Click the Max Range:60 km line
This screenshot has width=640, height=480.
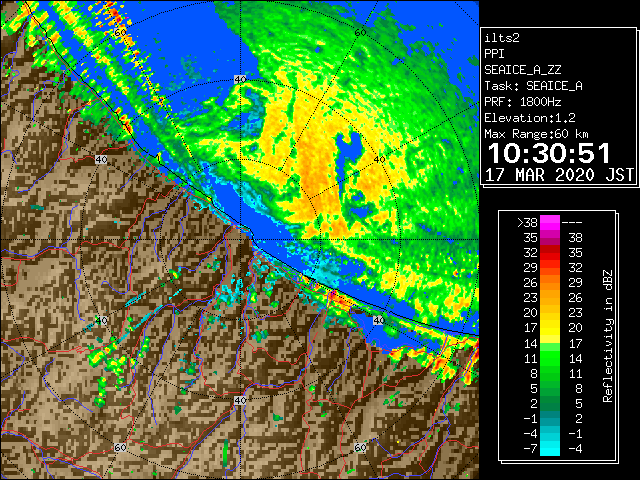pos(536,134)
